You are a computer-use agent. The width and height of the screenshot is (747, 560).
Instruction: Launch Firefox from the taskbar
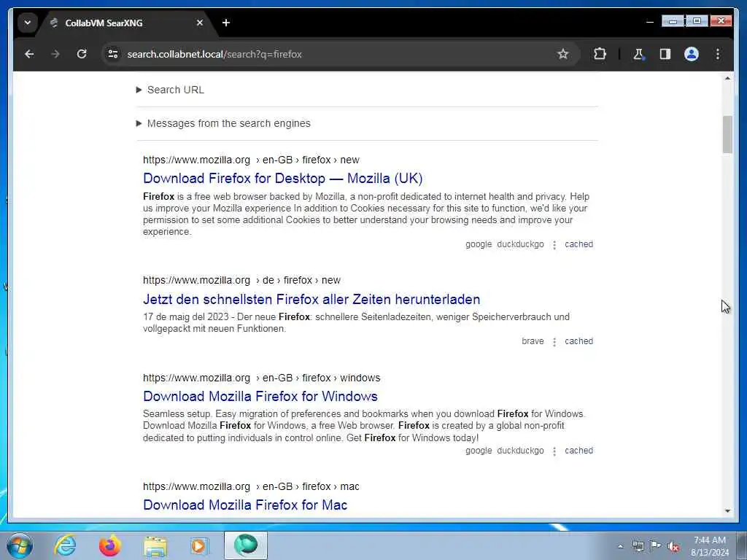point(110,545)
